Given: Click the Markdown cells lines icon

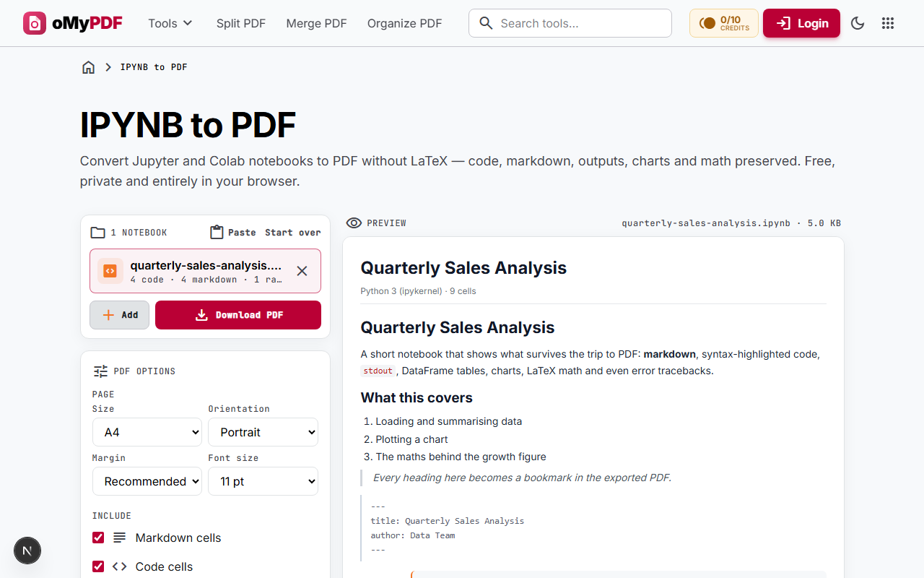Looking at the screenshot, I should pyautogui.click(x=120, y=538).
